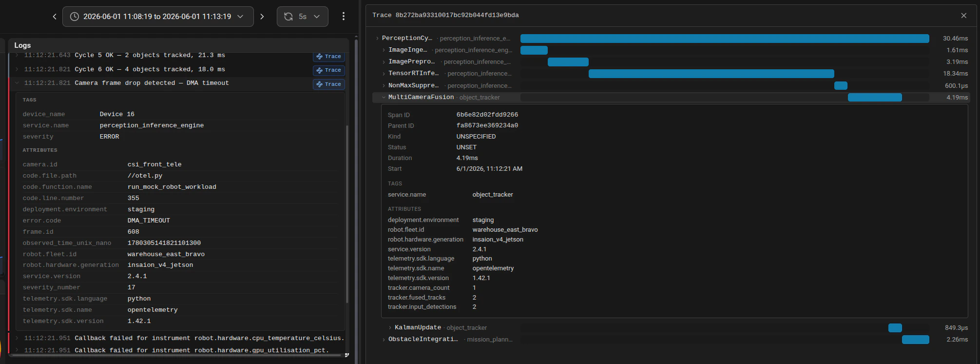
Task: Click the error.code value DMA_TIMEOUT
Action: (x=149, y=221)
